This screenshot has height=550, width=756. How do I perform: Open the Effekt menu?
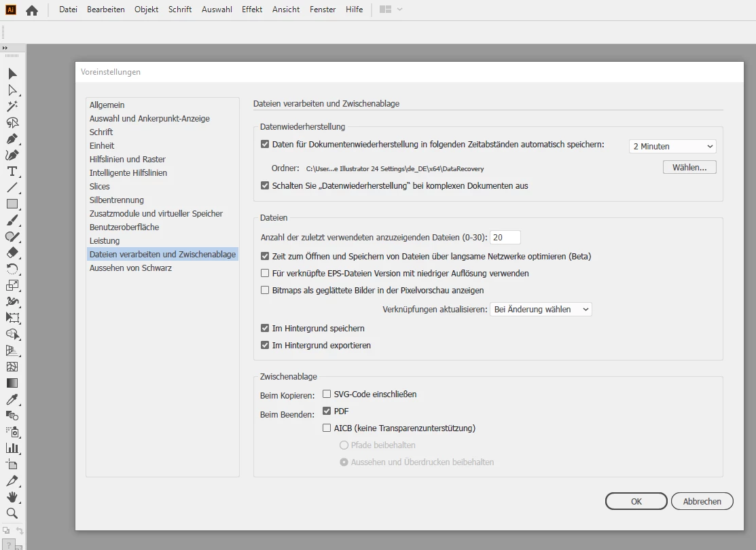click(252, 10)
